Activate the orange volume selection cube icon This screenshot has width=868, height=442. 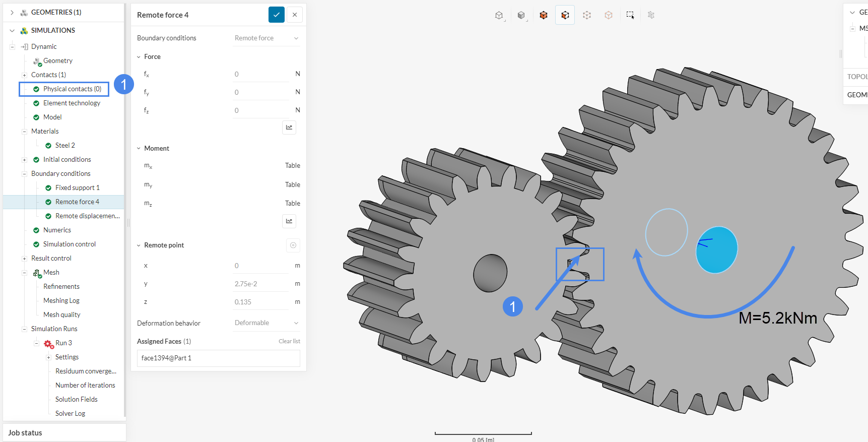pyautogui.click(x=543, y=15)
